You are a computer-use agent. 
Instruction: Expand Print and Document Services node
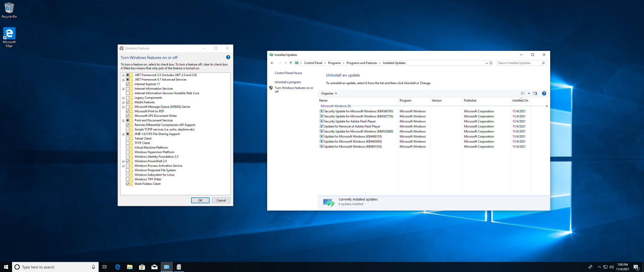123,121
